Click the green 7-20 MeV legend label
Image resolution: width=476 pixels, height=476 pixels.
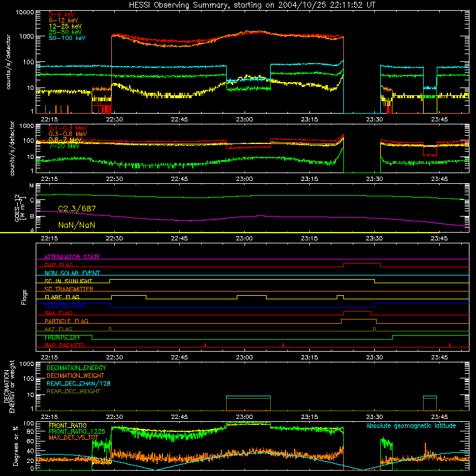[x=64, y=146]
